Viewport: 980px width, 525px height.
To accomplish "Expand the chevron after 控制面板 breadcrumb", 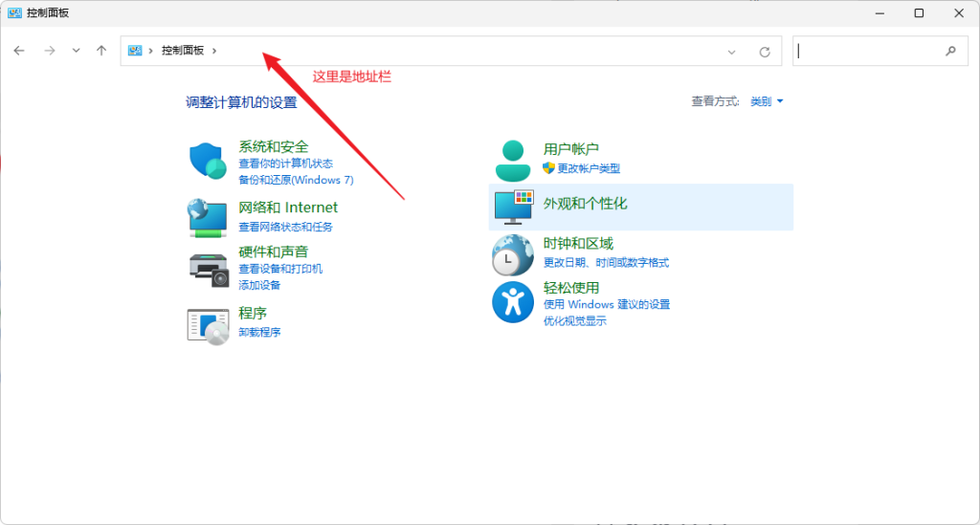I will (214, 51).
